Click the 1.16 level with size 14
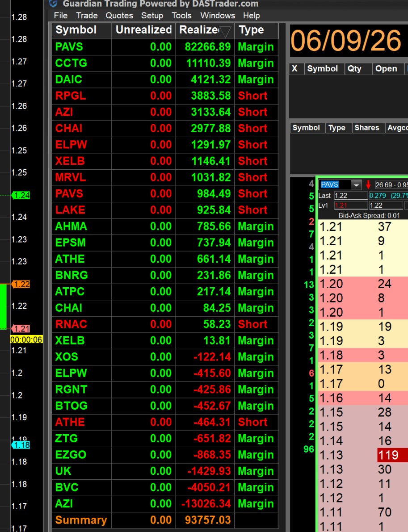The image size is (408, 532). pyautogui.click(x=363, y=398)
